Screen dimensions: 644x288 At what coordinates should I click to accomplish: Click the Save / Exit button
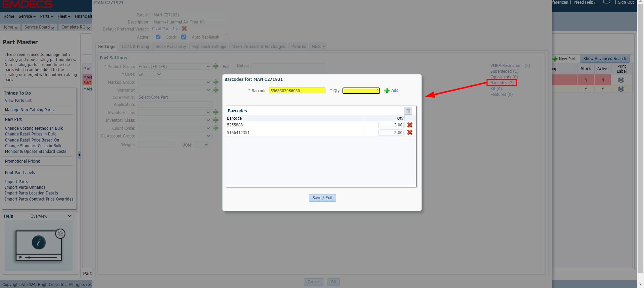(322, 198)
